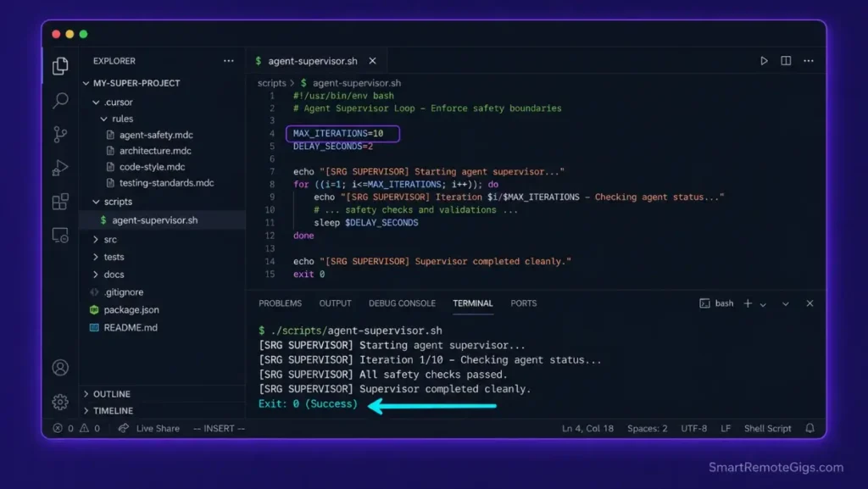Switch to the Debug Console tab
The height and width of the screenshot is (489, 868).
click(x=402, y=303)
